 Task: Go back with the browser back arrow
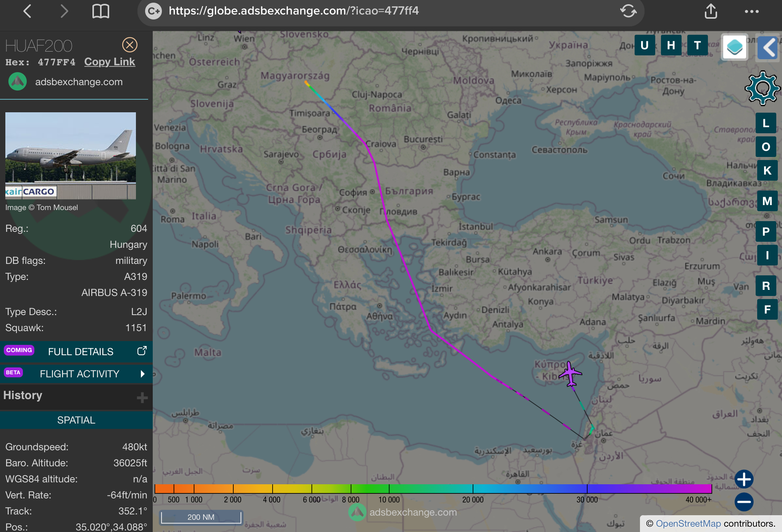point(27,11)
